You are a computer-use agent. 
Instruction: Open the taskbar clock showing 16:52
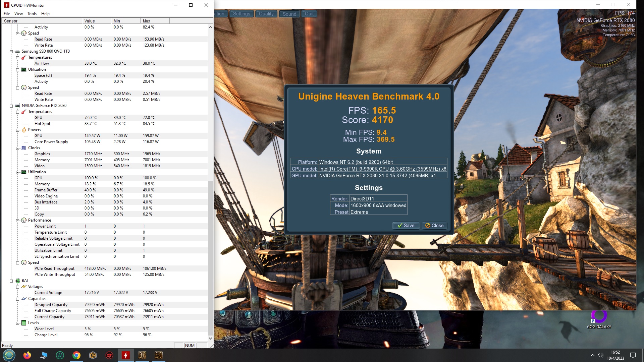[x=615, y=355]
